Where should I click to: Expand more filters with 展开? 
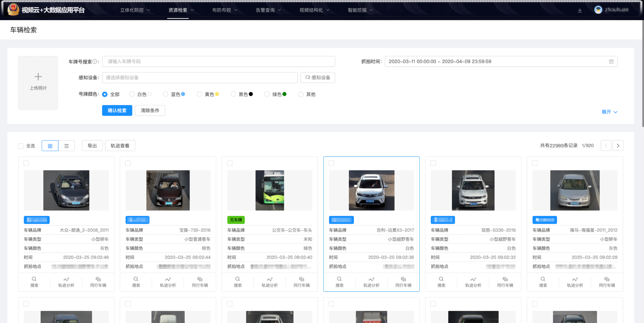pyautogui.click(x=609, y=112)
